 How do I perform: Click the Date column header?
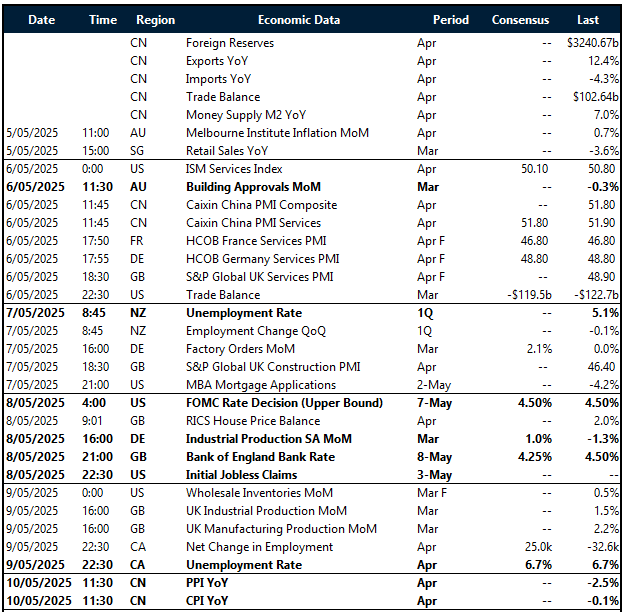coord(42,20)
